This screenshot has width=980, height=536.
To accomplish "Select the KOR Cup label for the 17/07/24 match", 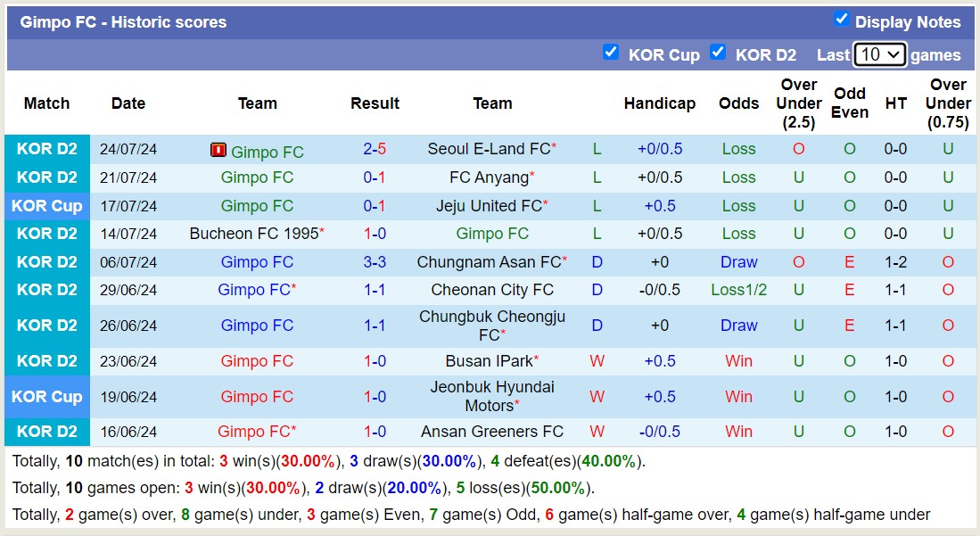I will (x=46, y=206).
